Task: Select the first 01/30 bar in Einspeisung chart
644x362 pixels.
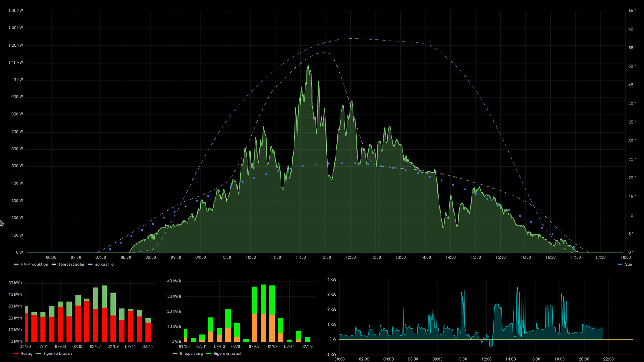Action: (186, 336)
